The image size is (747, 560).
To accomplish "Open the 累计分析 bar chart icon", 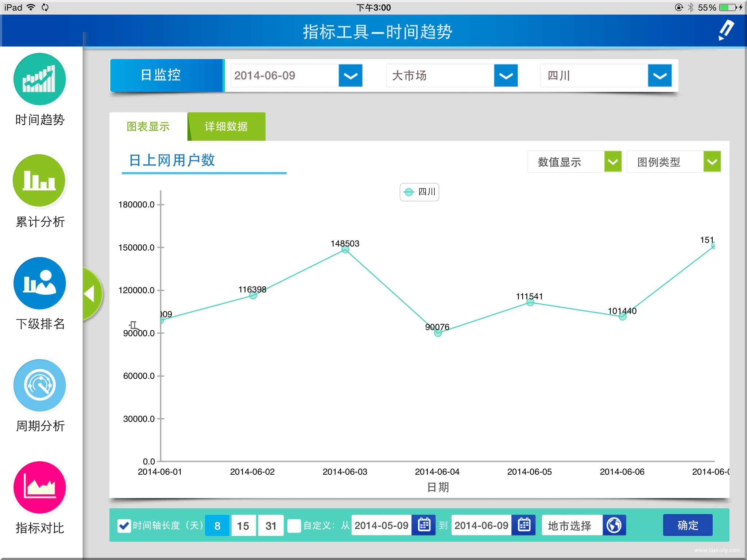I will coord(39,181).
